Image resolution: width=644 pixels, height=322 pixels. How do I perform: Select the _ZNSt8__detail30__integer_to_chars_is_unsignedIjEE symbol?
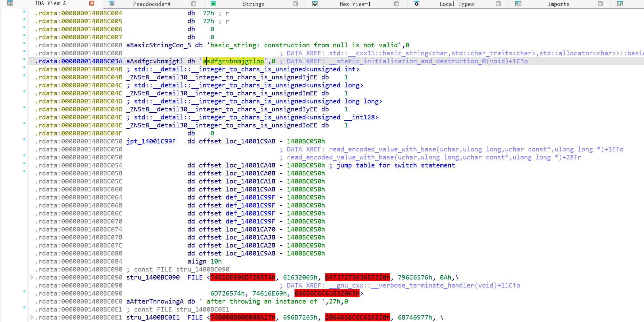click(222, 77)
